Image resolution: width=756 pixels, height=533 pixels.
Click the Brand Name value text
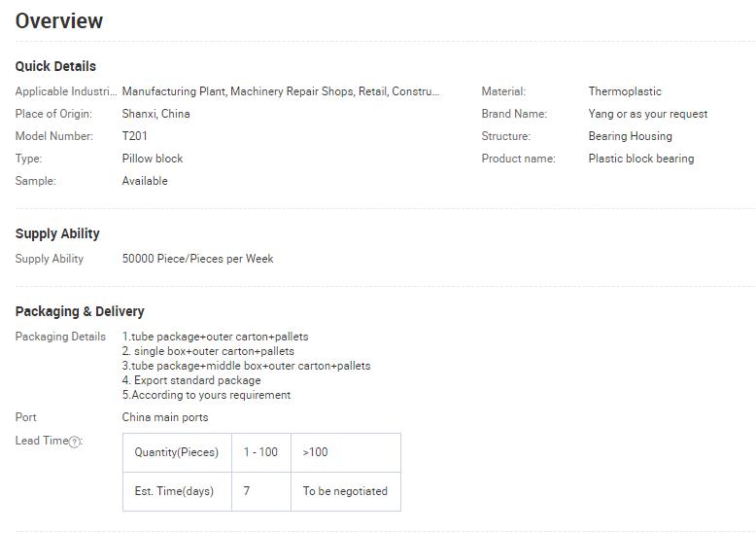[x=648, y=114]
